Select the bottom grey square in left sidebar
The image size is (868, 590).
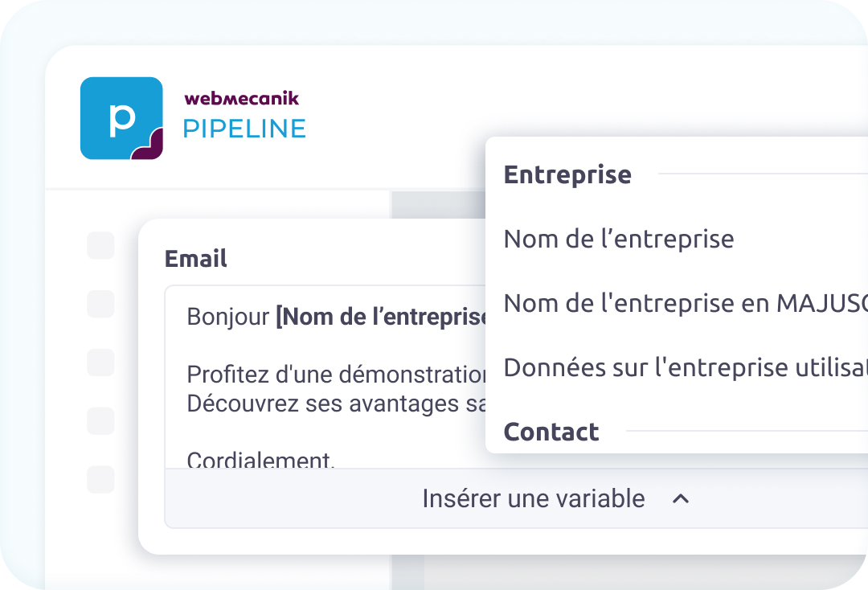point(100,479)
